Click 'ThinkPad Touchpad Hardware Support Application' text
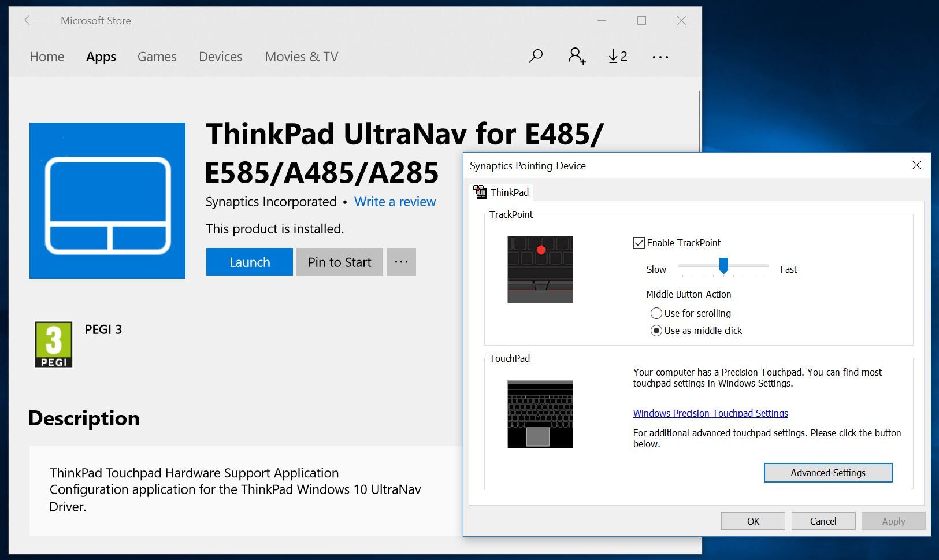Screen dimensions: 939x560 point(194,473)
